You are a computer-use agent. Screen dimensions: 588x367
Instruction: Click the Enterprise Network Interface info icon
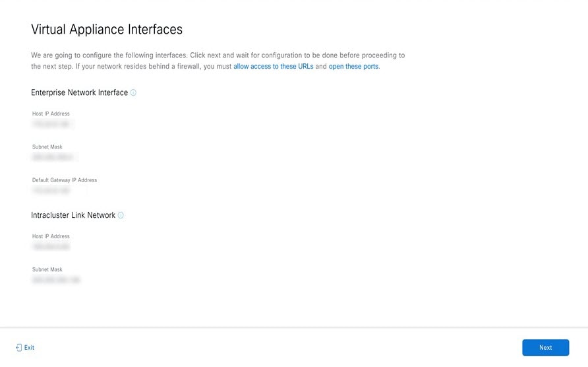click(133, 92)
